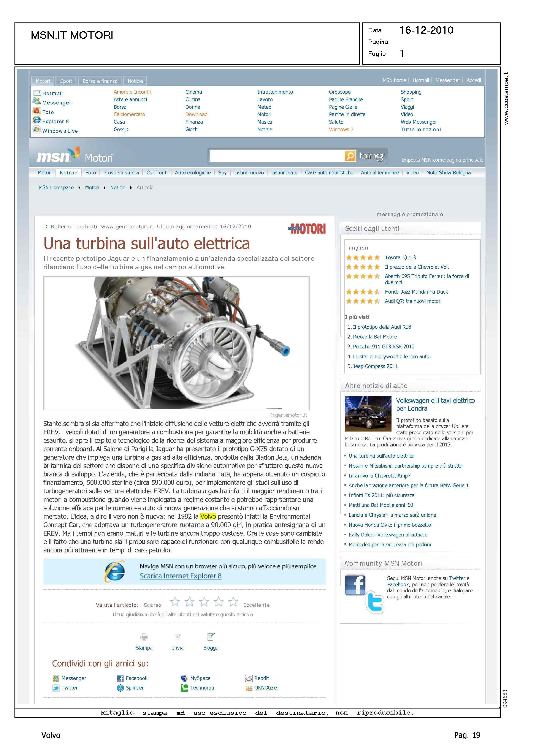Open the Twitter bird logo in Community box
Screen dimensions: 539x756
click(375, 602)
